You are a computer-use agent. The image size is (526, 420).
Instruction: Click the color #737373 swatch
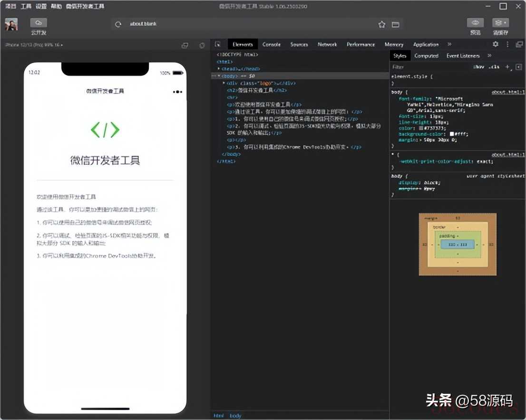(421, 128)
